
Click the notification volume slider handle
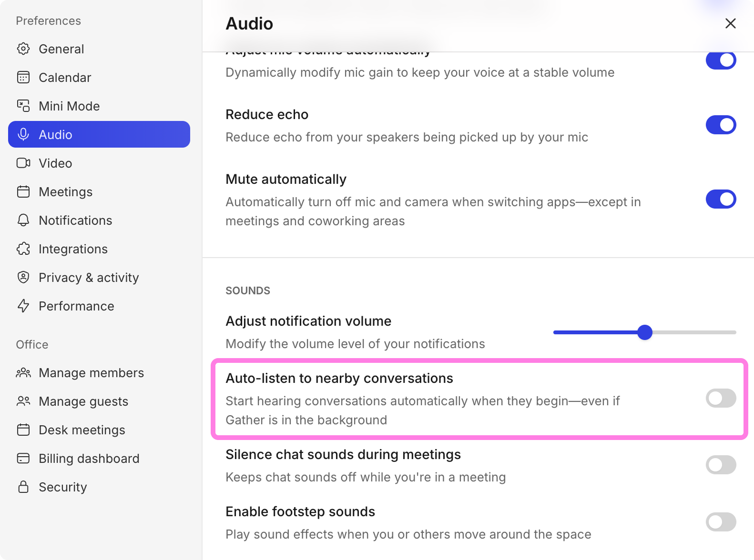645,332
